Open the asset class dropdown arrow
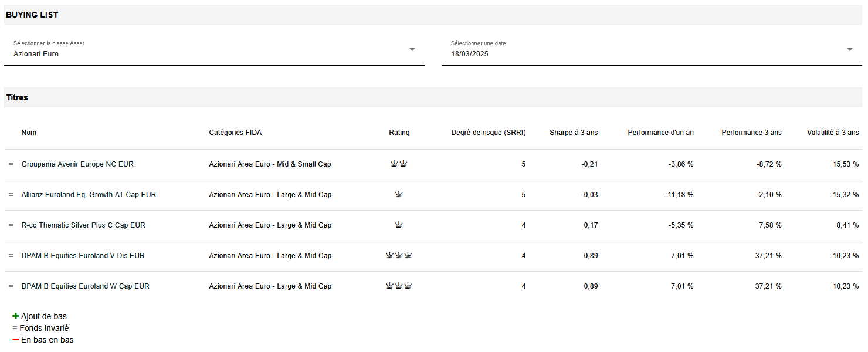This screenshot has width=868, height=352. click(x=412, y=49)
